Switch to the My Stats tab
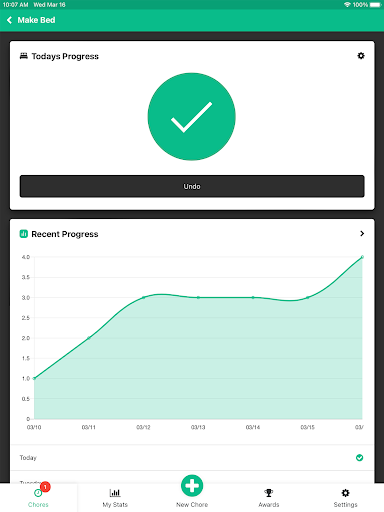This screenshot has width=384, height=512. click(x=115, y=498)
